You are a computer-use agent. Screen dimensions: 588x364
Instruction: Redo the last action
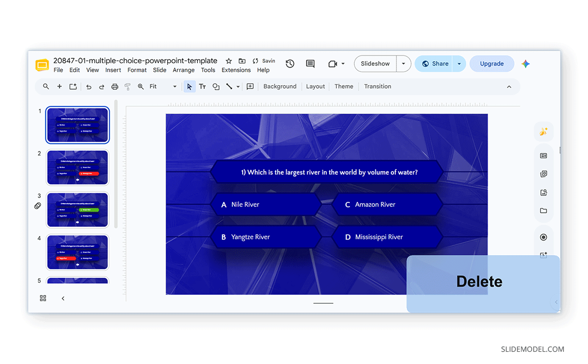click(x=102, y=87)
